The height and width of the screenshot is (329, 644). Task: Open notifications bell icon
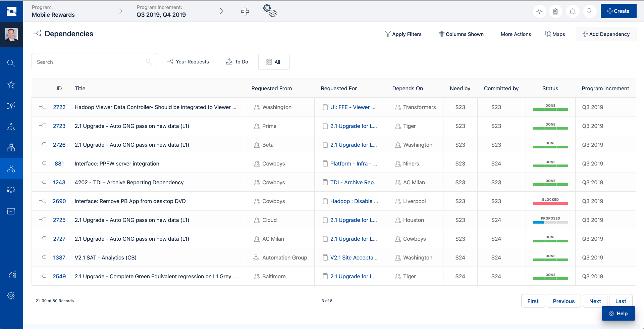[x=573, y=11]
